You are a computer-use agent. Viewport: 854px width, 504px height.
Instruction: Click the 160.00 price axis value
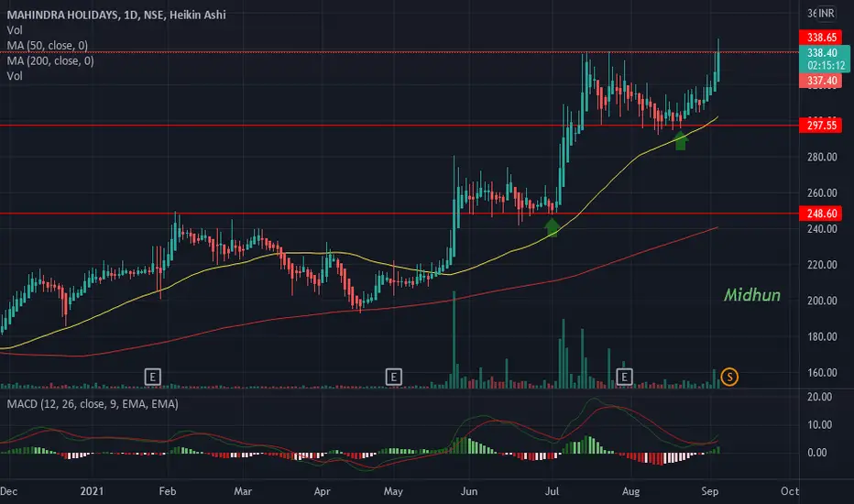(822, 373)
